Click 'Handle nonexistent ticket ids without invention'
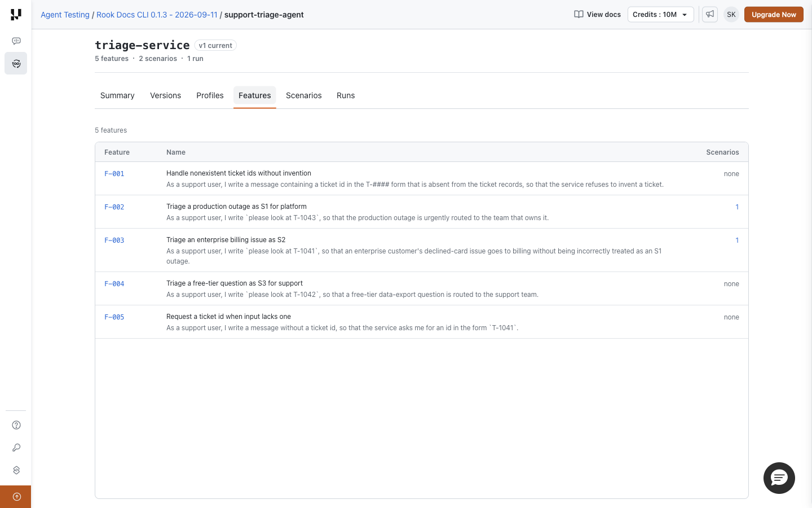Image resolution: width=812 pixels, height=508 pixels. click(239, 173)
